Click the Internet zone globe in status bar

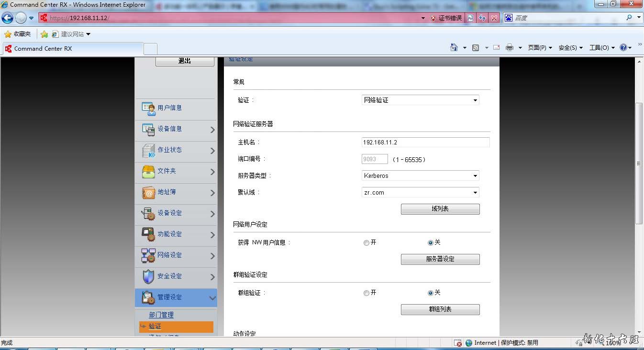469,343
